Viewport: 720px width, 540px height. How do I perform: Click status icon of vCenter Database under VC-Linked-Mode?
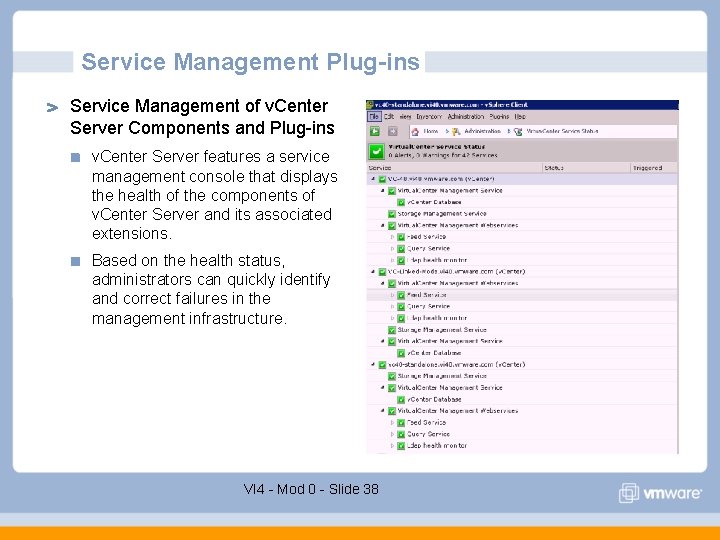[401, 353]
